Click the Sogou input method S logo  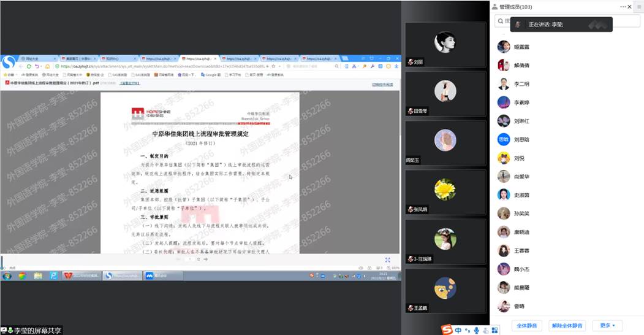tap(447, 330)
